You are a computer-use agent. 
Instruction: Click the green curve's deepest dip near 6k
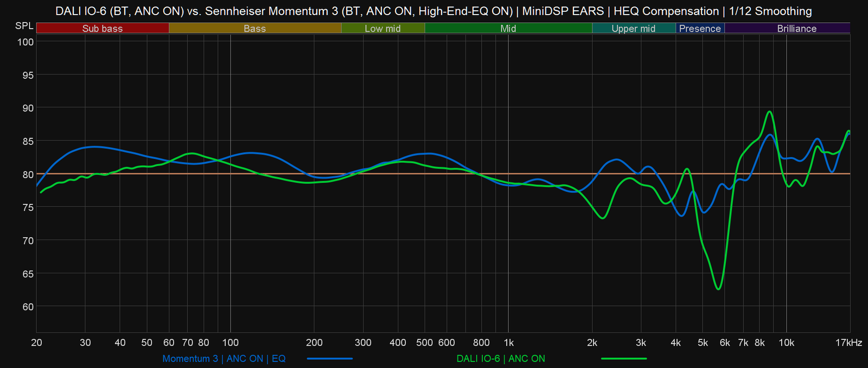[718, 289]
